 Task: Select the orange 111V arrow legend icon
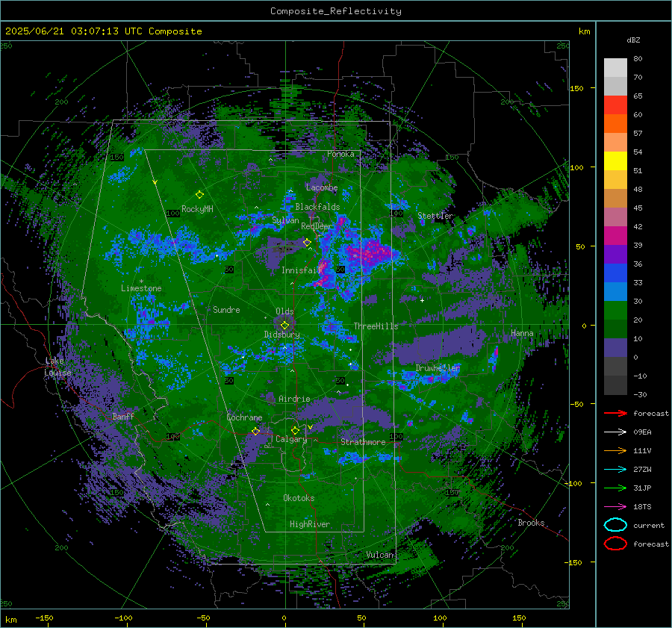tap(615, 450)
